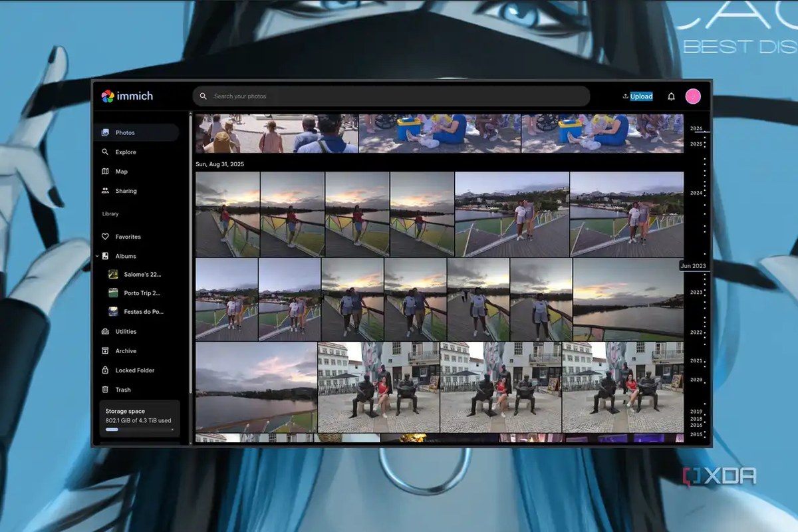
Task: Focus the Search your photos field
Action: click(391, 96)
